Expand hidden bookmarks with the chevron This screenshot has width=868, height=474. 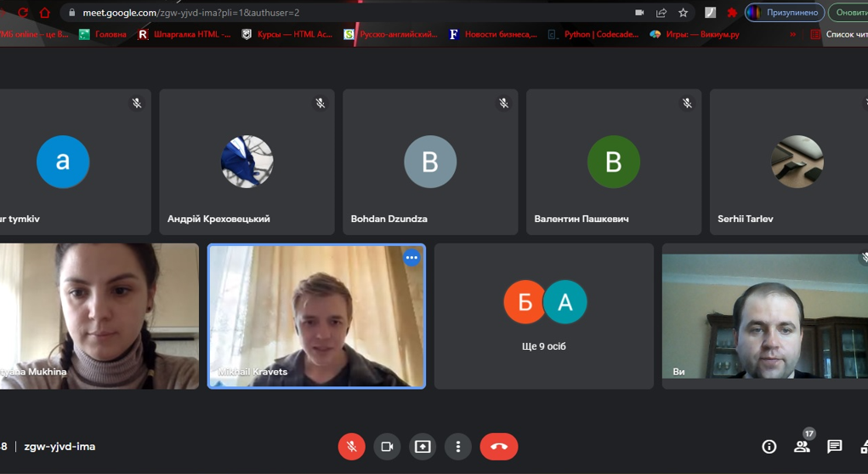point(792,35)
